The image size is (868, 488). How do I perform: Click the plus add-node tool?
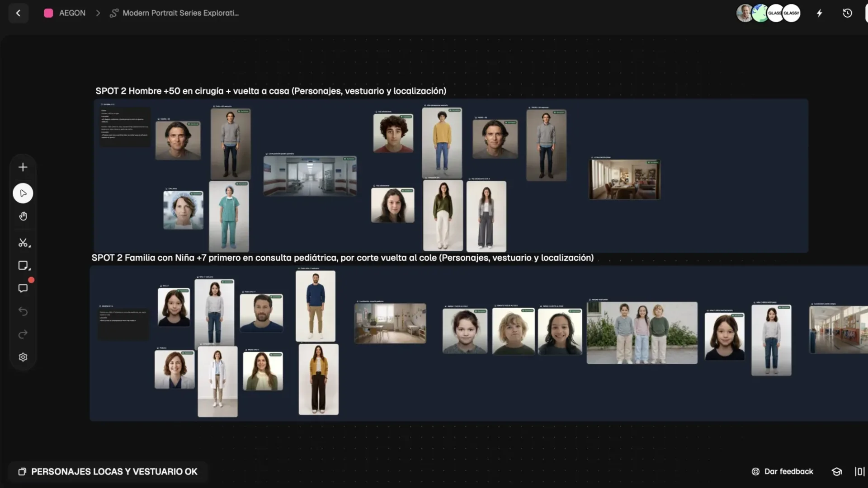23,167
